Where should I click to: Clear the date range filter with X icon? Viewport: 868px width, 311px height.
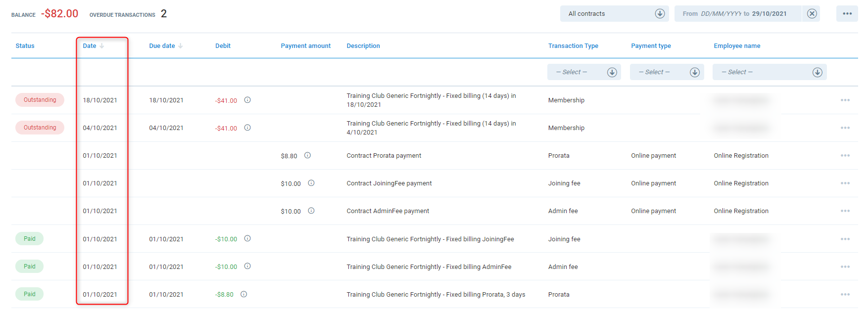(x=812, y=14)
